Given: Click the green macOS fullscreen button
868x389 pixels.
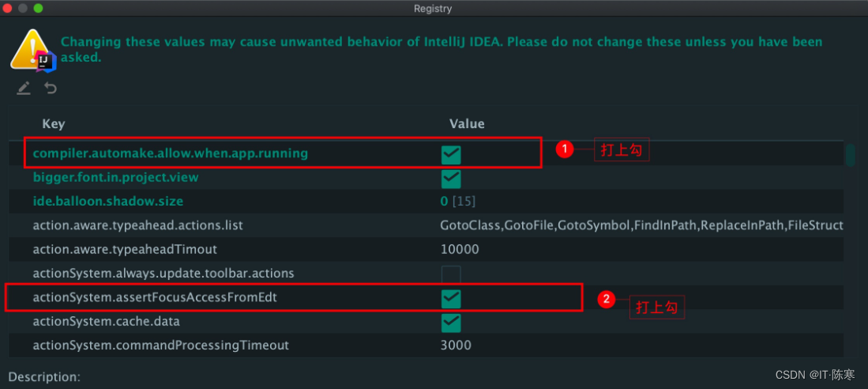Looking at the screenshot, I should (38, 9).
